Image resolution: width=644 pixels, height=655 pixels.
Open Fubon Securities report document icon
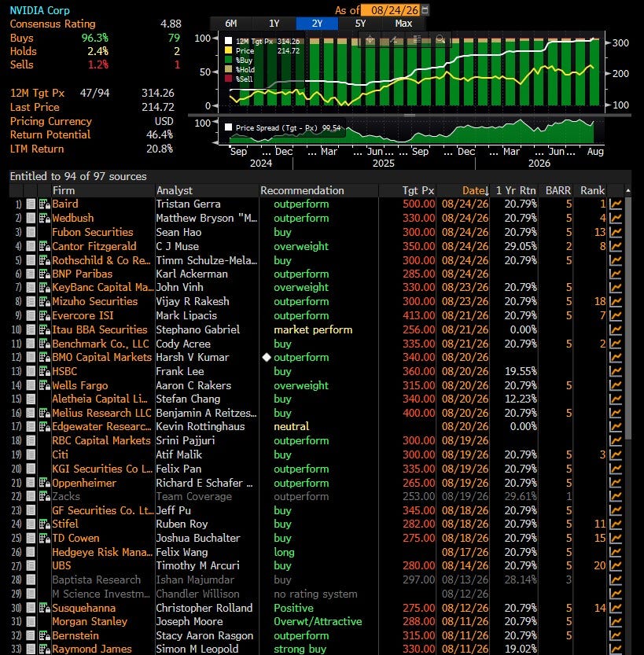pos(31,232)
